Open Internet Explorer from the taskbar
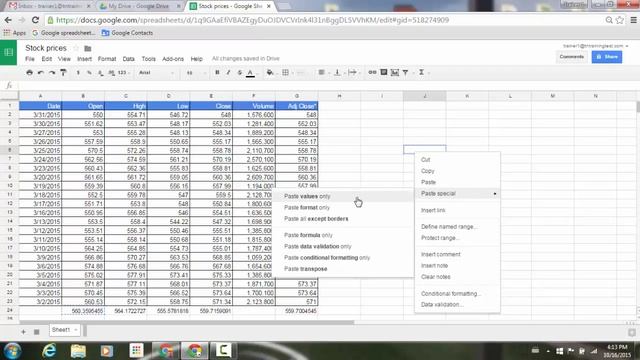The image size is (640, 360). coord(49,351)
